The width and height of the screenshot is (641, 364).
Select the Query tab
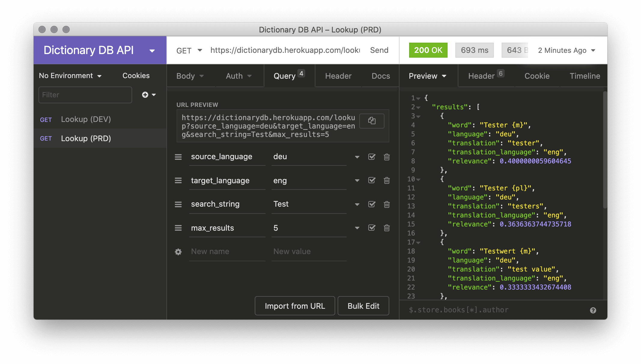coord(289,76)
